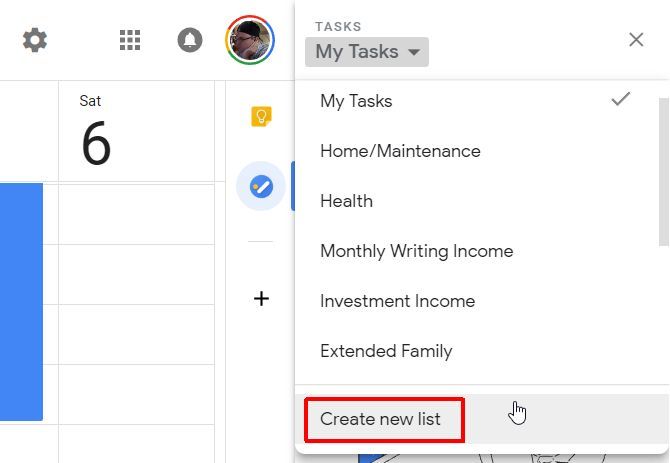
Task: Open the Monthly Writing Income list
Action: point(416,251)
